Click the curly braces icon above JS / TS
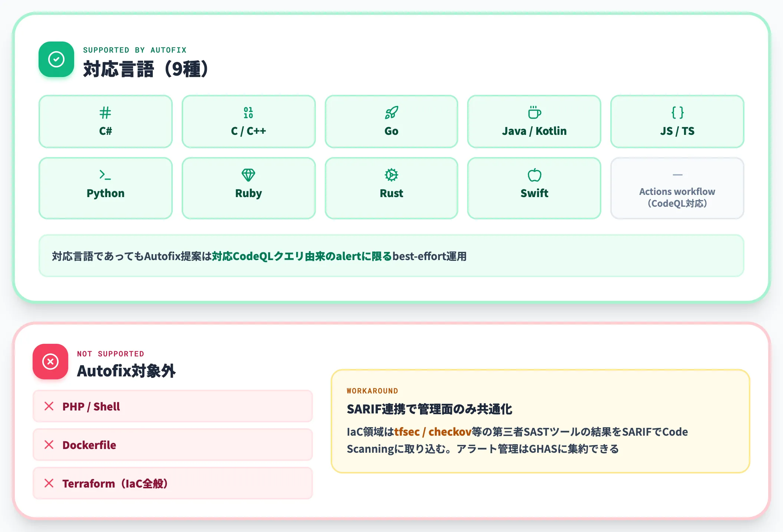 (677, 113)
